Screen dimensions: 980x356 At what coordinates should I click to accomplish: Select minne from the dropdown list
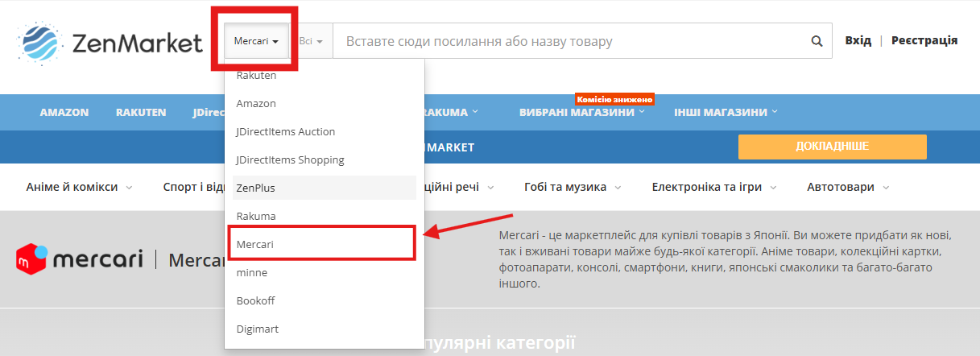[324, 272]
